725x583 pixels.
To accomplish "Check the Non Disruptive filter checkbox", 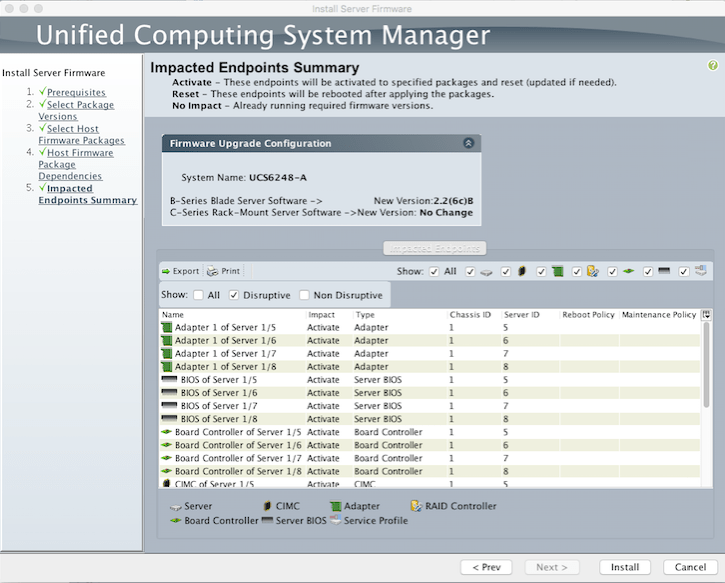I will tap(303, 295).
